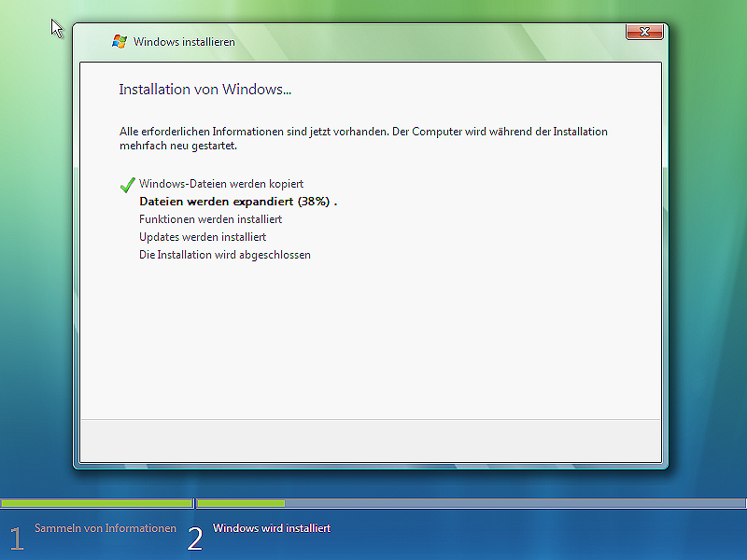Viewport: 747px width, 560px height.
Task: Click the empty grey footer strip of dialog
Action: (371, 440)
